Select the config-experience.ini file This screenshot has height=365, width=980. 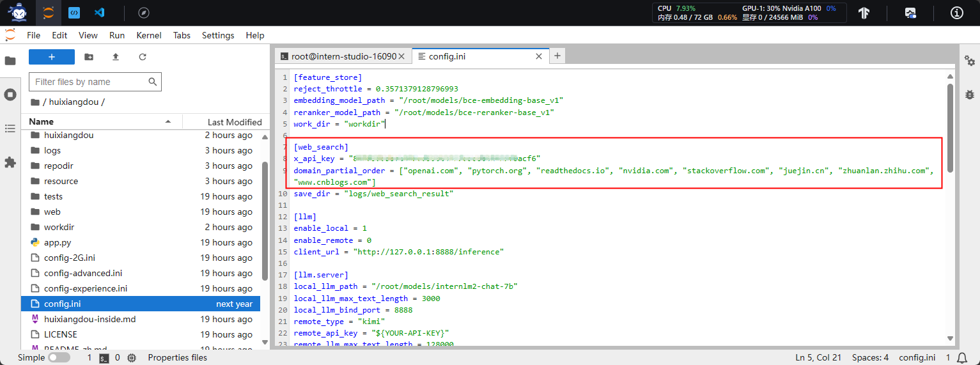pos(141,288)
